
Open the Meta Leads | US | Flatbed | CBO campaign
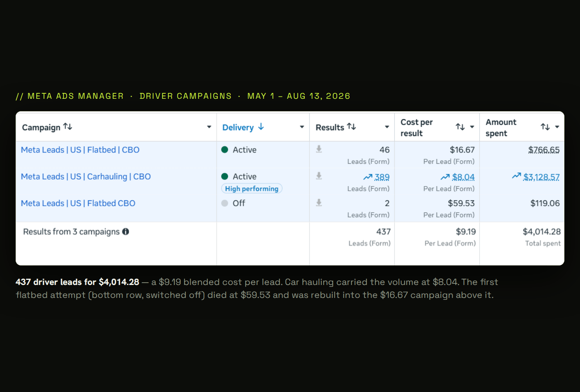click(80, 150)
